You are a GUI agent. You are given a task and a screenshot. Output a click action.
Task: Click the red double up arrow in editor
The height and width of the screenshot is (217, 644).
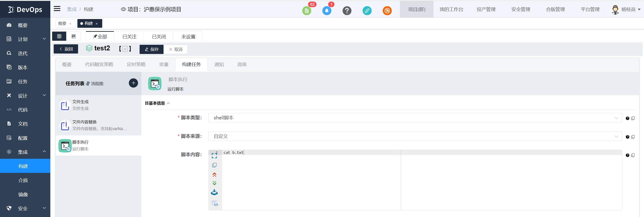pos(214,175)
